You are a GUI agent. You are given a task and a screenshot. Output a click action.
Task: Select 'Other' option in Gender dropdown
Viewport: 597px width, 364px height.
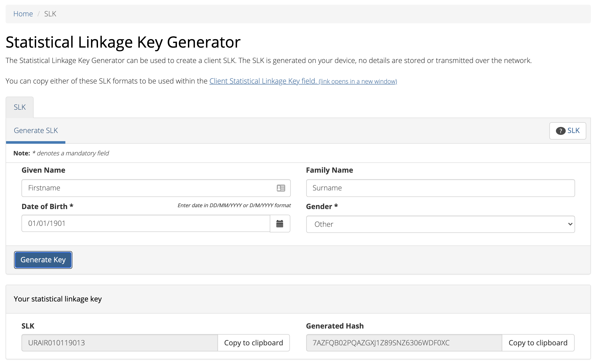point(440,224)
